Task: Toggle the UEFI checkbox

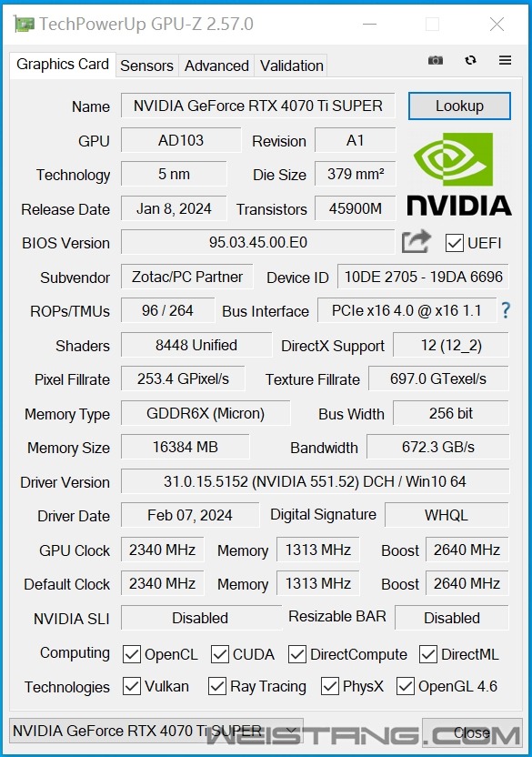Action: point(455,243)
